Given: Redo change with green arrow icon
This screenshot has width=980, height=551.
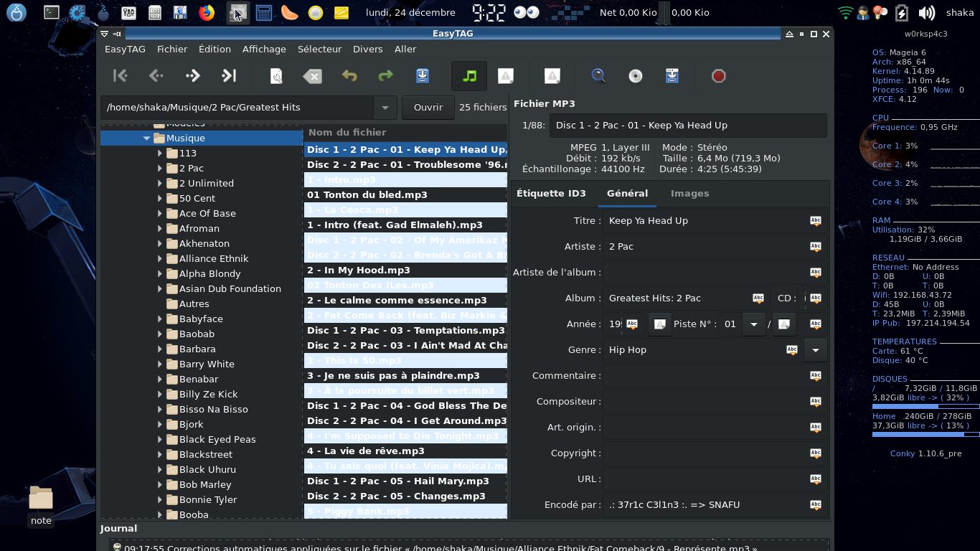Looking at the screenshot, I should (385, 75).
